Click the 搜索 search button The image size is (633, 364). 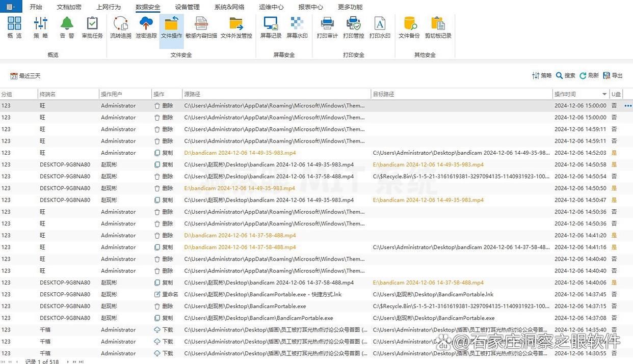(566, 75)
